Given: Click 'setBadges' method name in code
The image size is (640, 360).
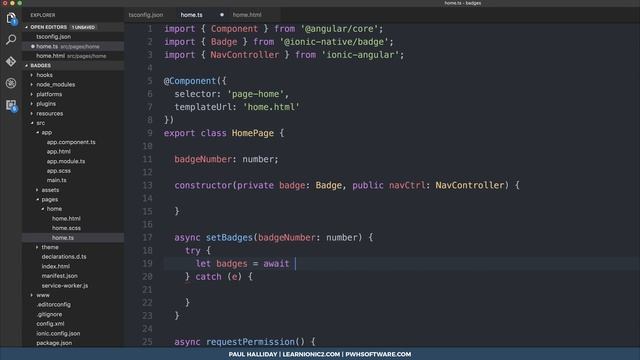Looking at the screenshot, I should 229,238.
